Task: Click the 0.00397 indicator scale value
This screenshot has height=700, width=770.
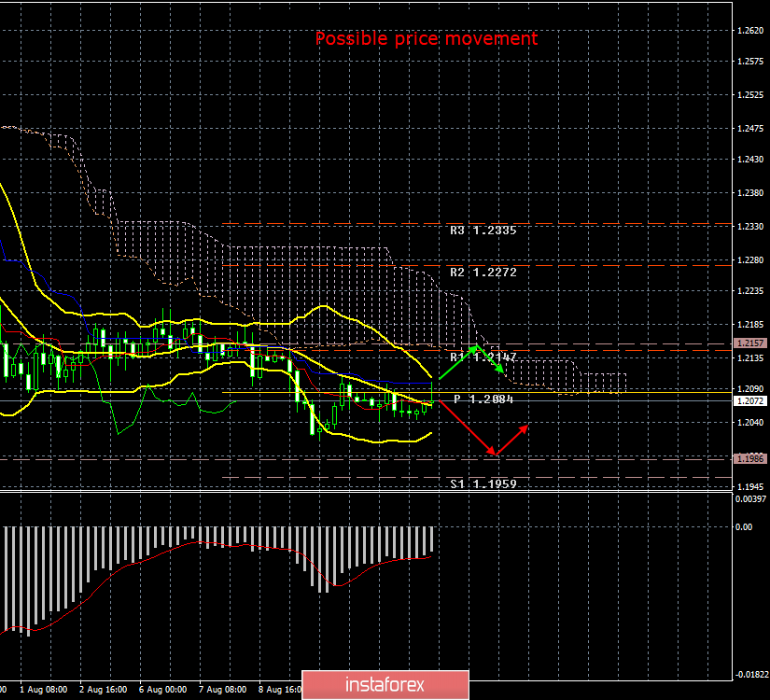Action: [x=750, y=499]
